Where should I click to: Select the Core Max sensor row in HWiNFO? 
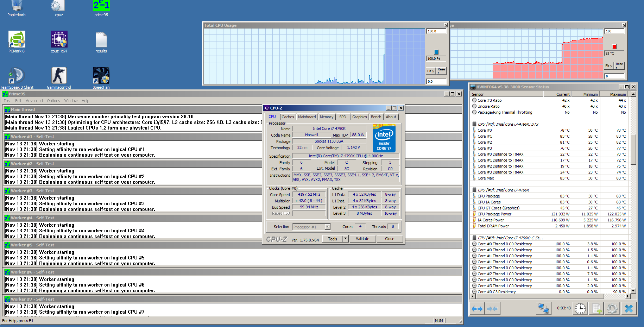[550, 178]
